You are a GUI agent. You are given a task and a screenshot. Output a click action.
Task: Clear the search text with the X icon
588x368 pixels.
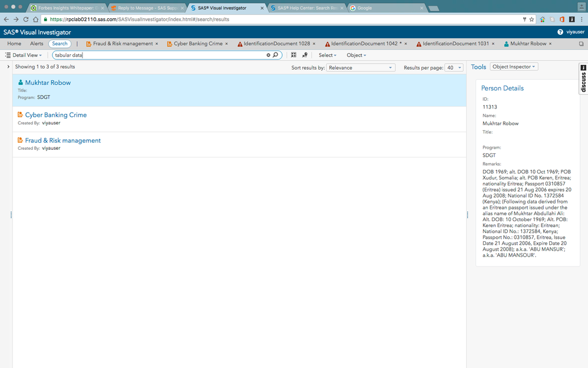(269, 55)
